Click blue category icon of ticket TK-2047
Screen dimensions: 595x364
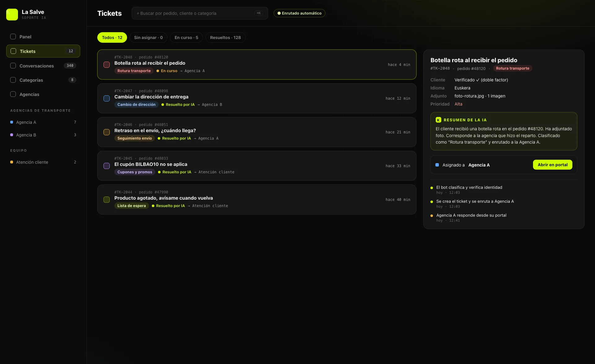[107, 98]
